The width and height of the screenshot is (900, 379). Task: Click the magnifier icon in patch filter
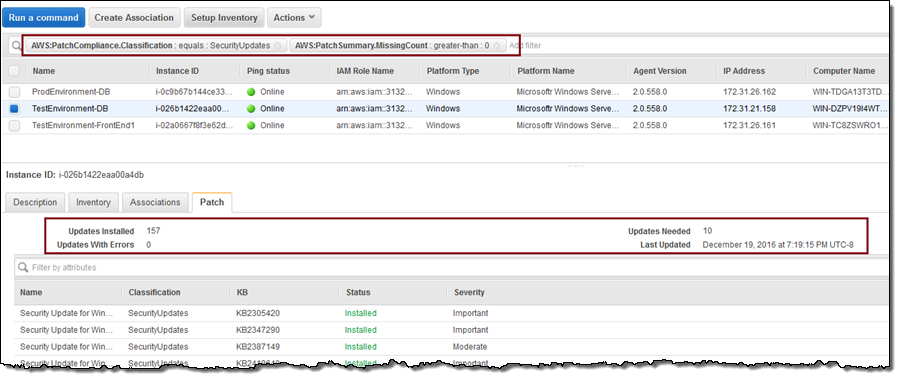point(23,268)
